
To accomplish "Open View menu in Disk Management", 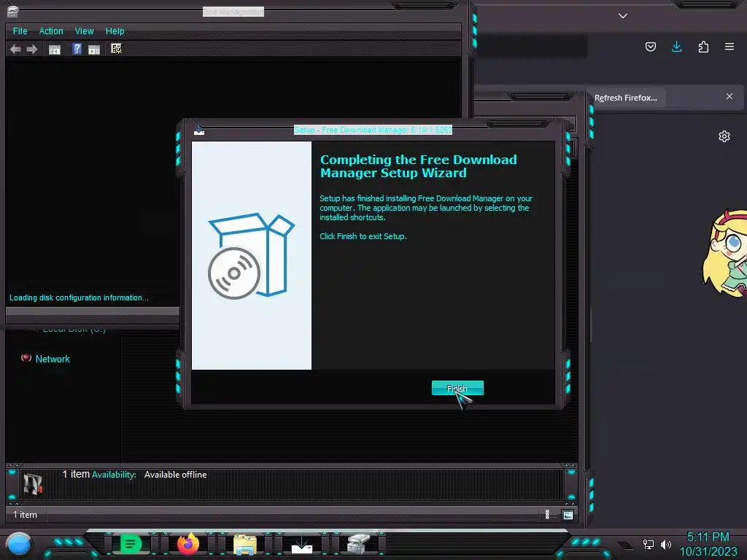I will [85, 31].
